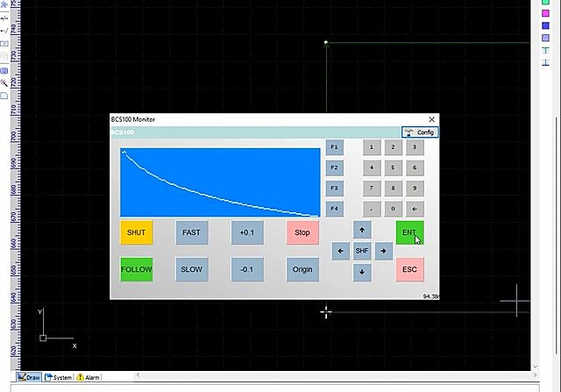Screen dimensions: 561x392
Task: Tap keypad digit 6
Action: (x=415, y=167)
